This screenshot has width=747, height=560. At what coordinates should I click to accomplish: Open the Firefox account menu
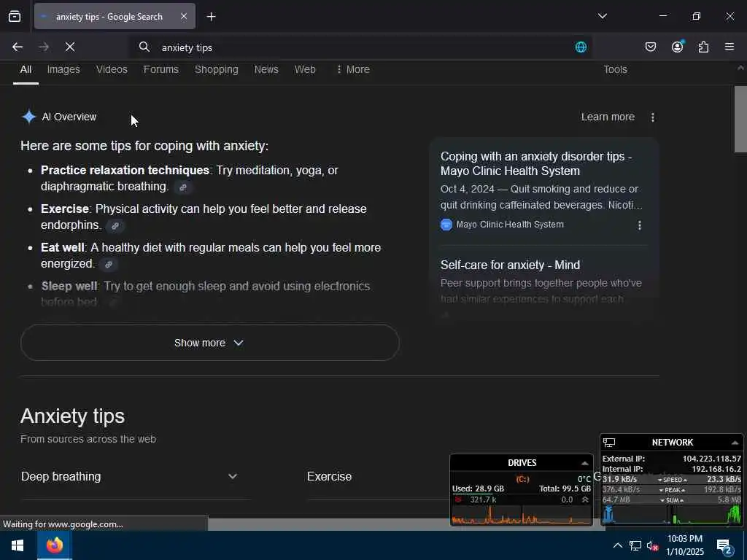(678, 46)
